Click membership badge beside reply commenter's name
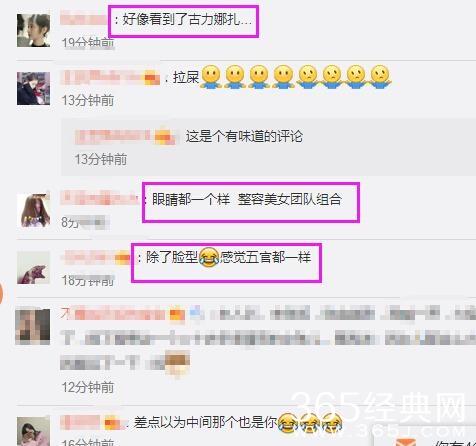Image resolution: width=476 pixels, height=446 pixels. tap(165, 136)
